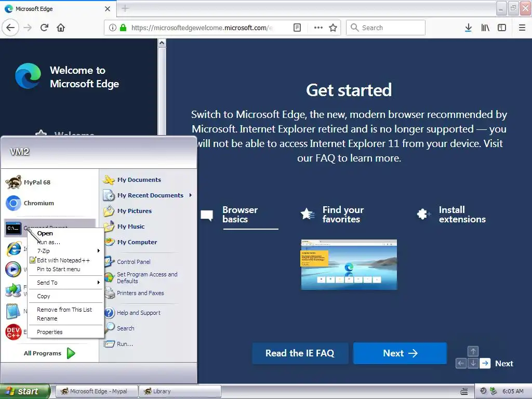532x399 pixels.
Task: Switch to Microsoft Edge - Mypal taskbar button
Action: tap(96, 391)
